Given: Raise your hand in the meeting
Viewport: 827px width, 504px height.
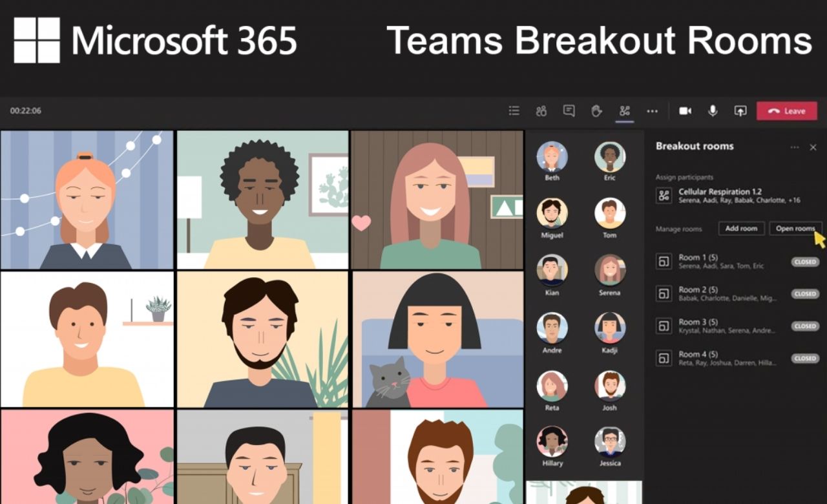Looking at the screenshot, I should pyautogui.click(x=595, y=110).
